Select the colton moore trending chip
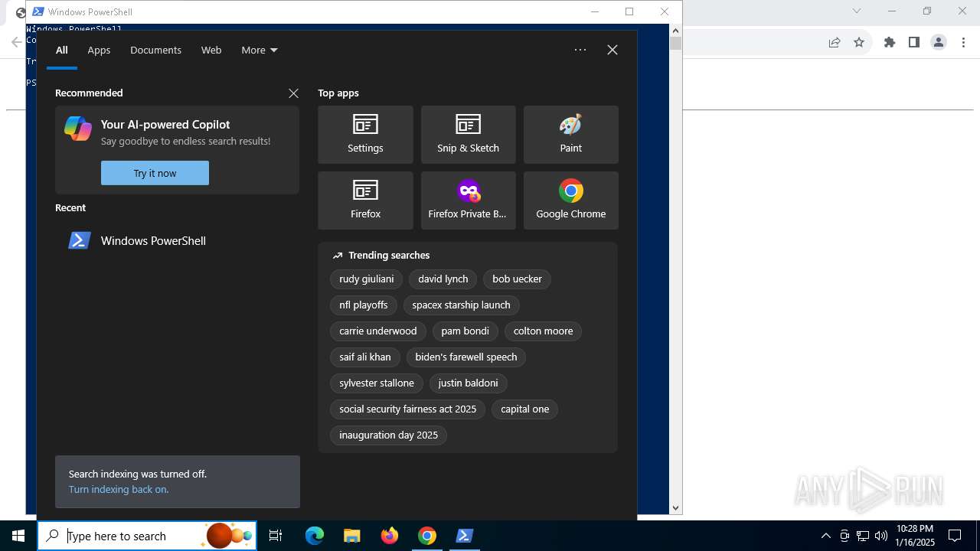This screenshot has width=980, height=551. [543, 331]
